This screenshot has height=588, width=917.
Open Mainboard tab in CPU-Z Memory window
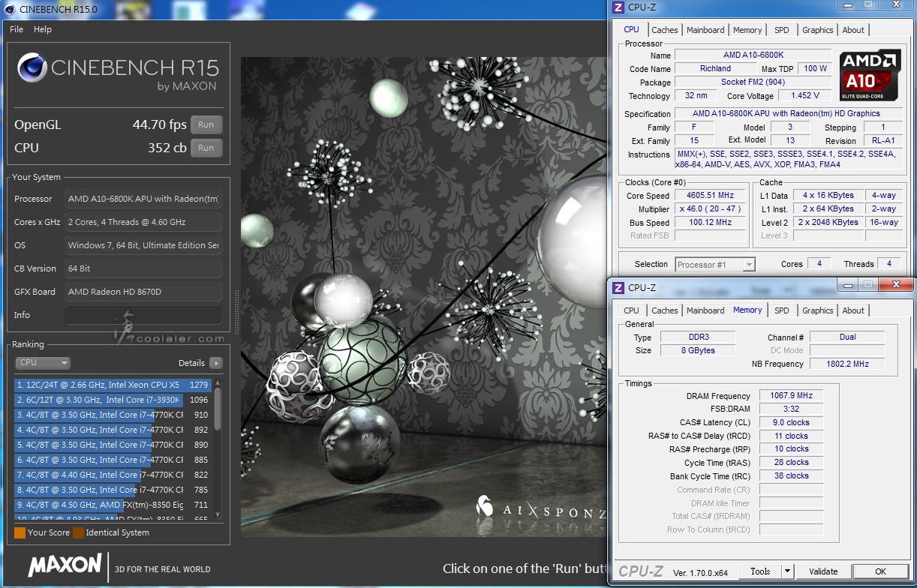click(705, 310)
